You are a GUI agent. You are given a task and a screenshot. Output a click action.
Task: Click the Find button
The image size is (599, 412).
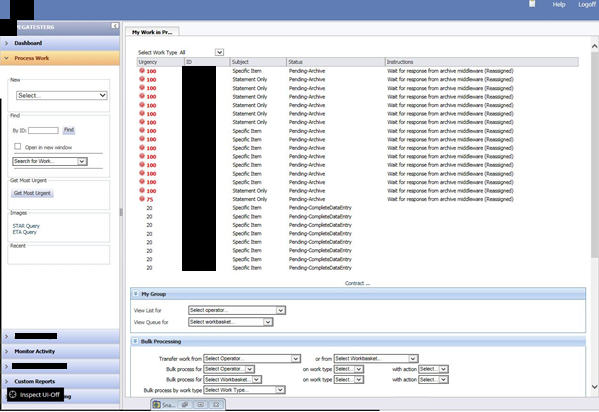click(69, 130)
